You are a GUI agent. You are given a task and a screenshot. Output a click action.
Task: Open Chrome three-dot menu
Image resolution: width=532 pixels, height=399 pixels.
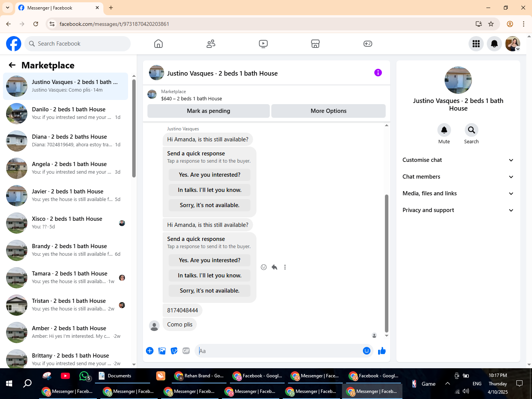pos(524,24)
